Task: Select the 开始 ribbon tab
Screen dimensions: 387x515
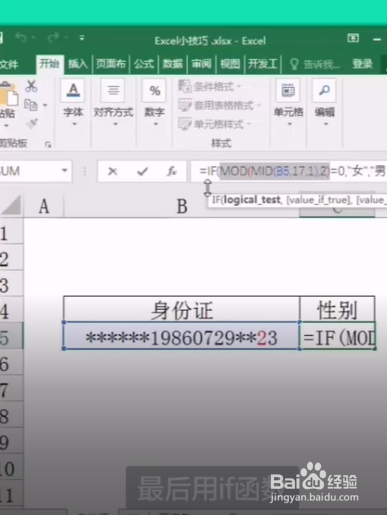Action: coord(49,63)
